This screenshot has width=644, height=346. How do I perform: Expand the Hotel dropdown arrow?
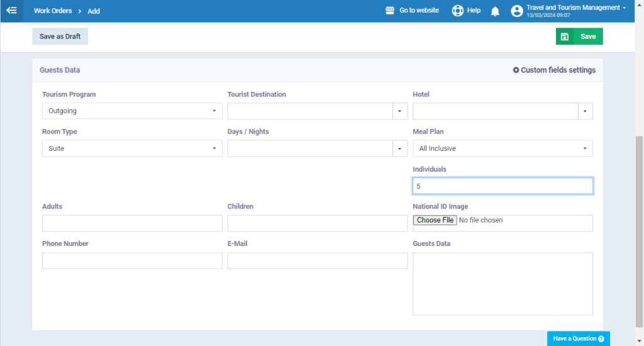click(585, 111)
